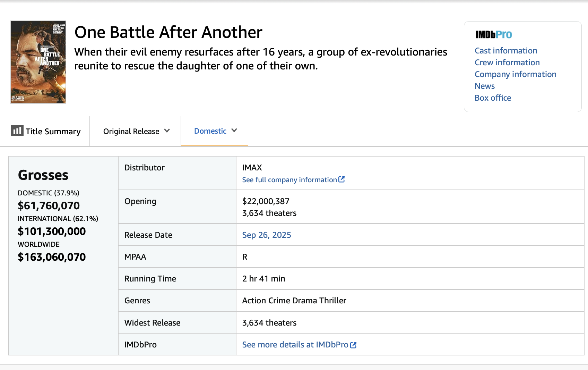Viewport: 588px width, 370px height.
Task: Open the Crew information link
Action: click(507, 62)
